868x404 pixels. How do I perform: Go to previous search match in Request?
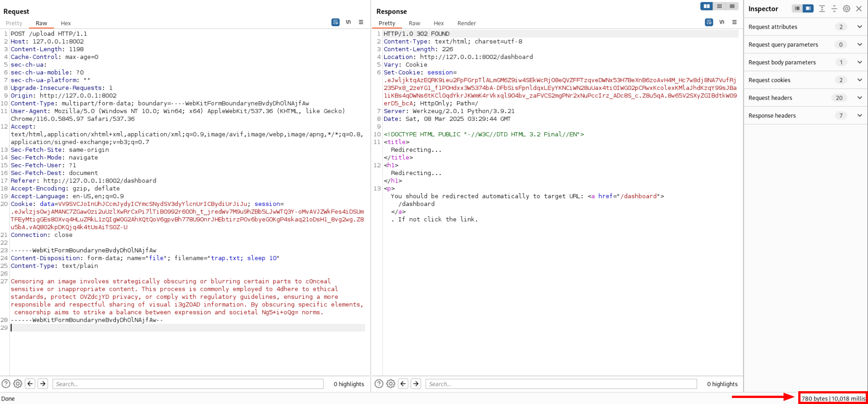(30, 384)
